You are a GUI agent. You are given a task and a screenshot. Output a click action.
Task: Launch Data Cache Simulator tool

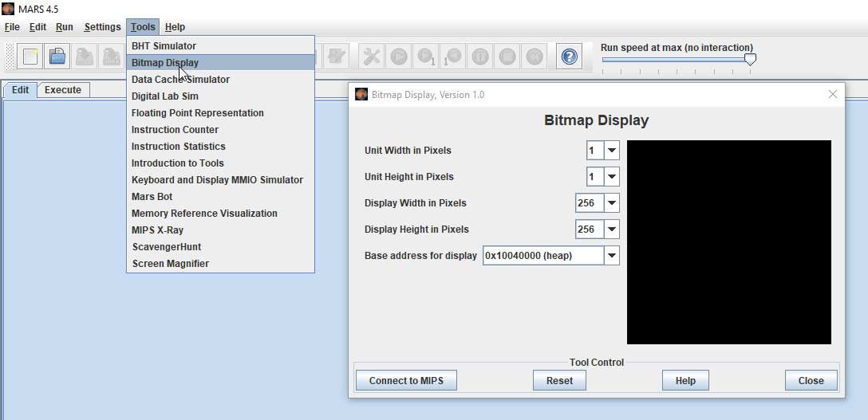pos(220,80)
